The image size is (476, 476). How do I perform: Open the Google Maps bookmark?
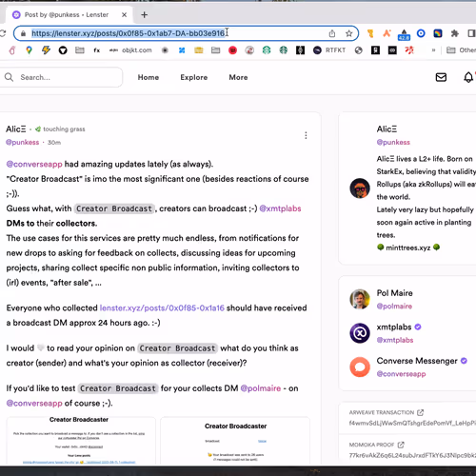(x=29, y=50)
